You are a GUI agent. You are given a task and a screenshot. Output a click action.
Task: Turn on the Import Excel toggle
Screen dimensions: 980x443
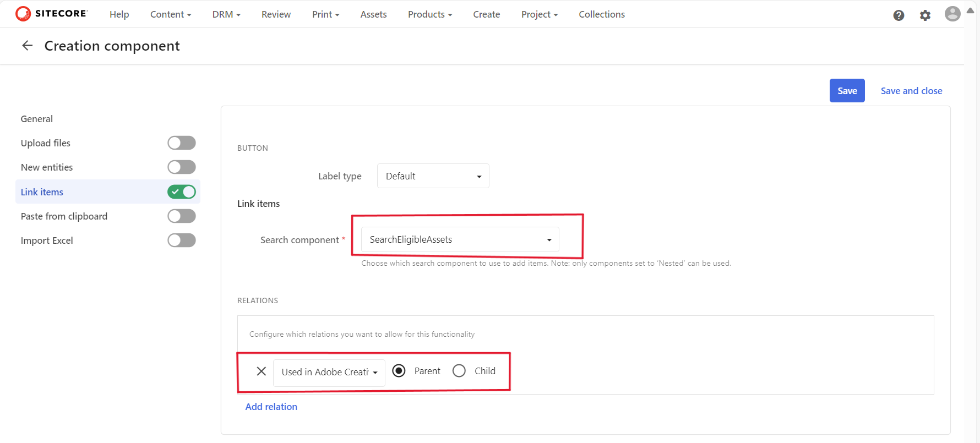tap(181, 240)
